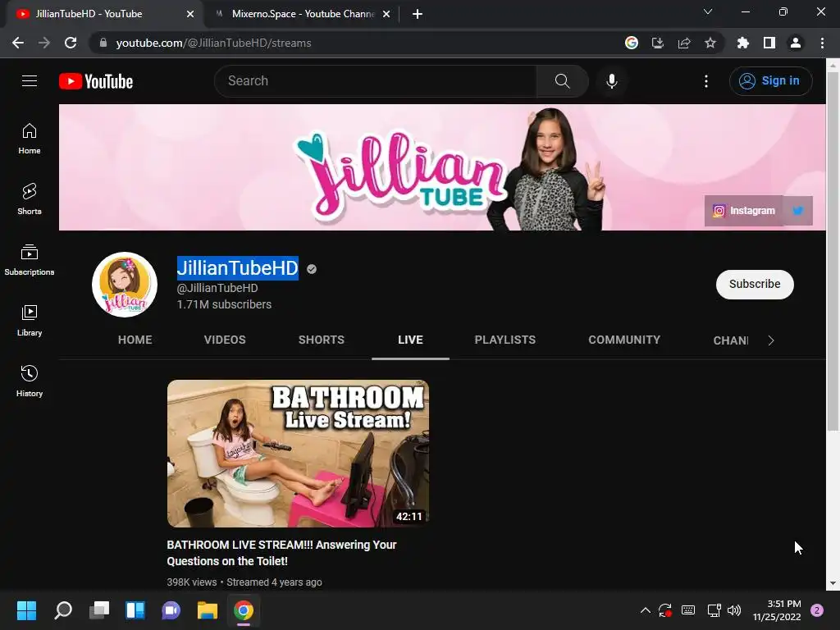Image resolution: width=840 pixels, height=630 pixels.
Task: Open the Windows Start menu
Action: pos(26,610)
